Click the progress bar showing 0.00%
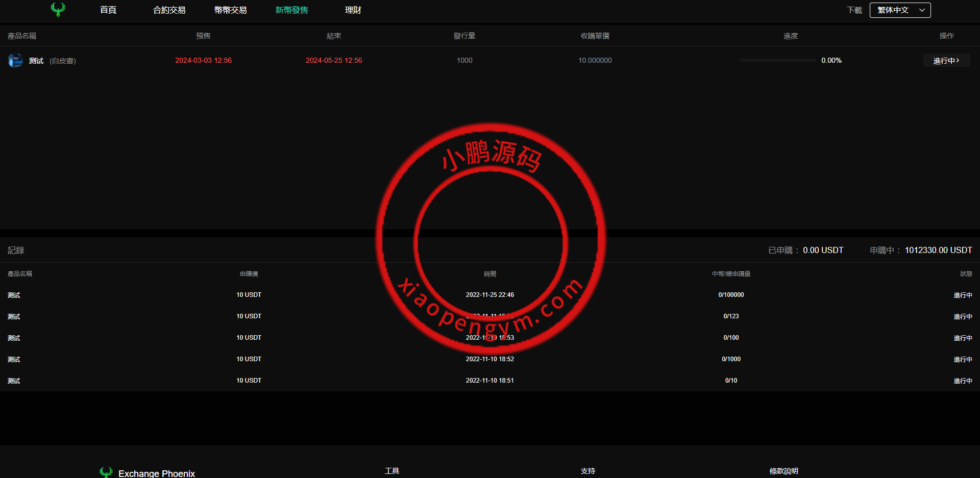This screenshot has height=478, width=980. (777, 60)
